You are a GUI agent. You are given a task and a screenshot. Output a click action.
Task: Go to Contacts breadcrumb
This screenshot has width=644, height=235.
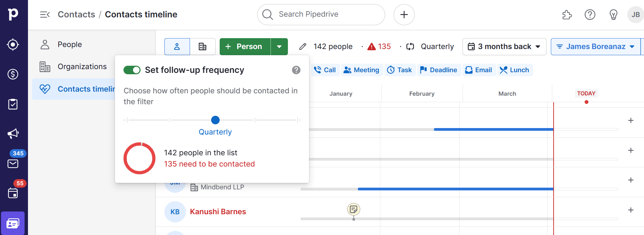(x=76, y=15)
